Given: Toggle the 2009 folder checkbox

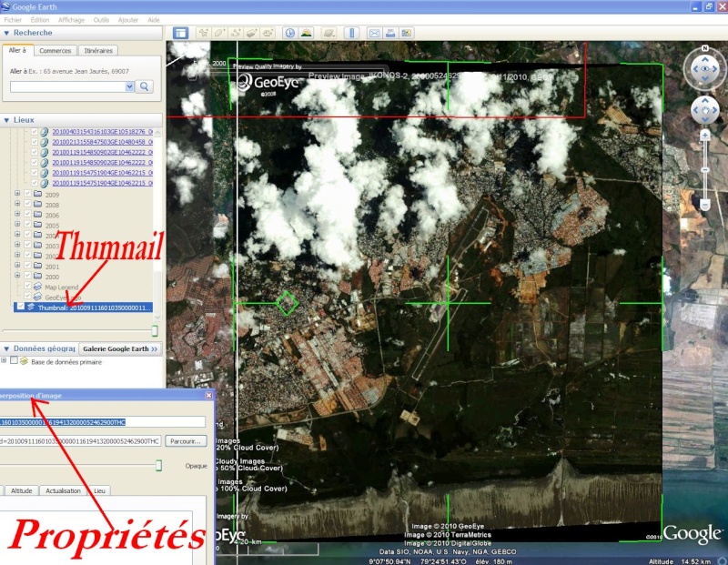Looking at the screenshot, I should tap(27, 194).
